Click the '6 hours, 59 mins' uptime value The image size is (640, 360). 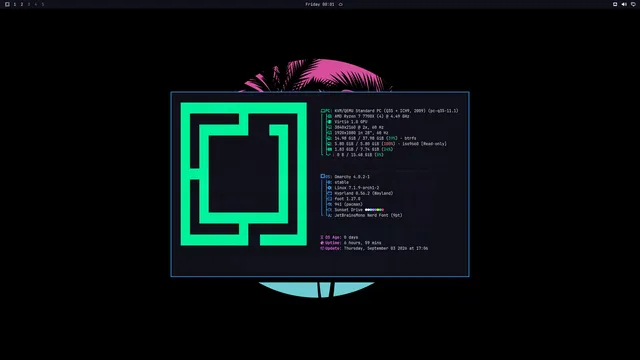click(x=362, y=243)
